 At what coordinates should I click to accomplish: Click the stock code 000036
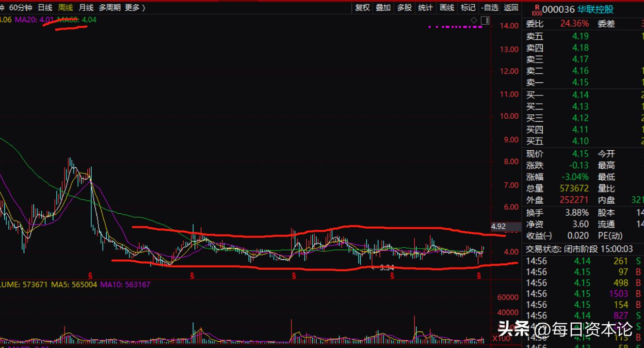pos(558,10)
